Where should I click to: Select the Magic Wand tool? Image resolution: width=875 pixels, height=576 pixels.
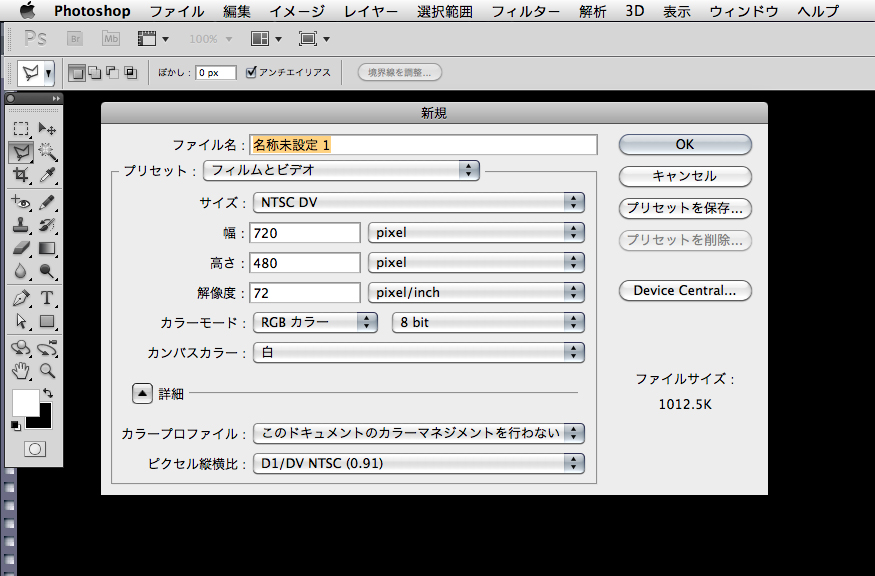(x=47, y=152)
